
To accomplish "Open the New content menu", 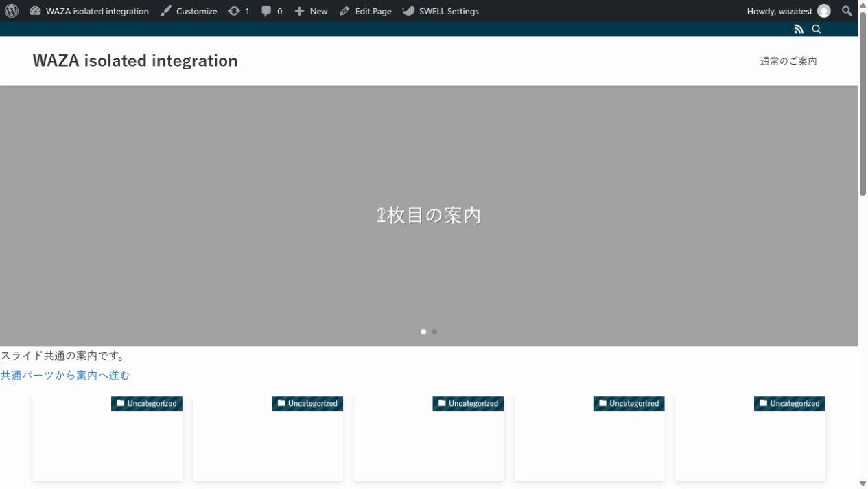I will tap(311, 11).
